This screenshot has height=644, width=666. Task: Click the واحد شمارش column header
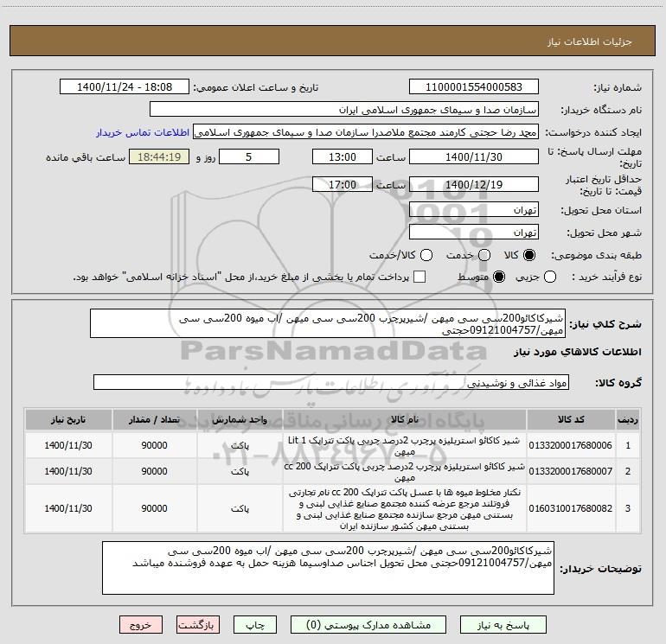(240, 419)
